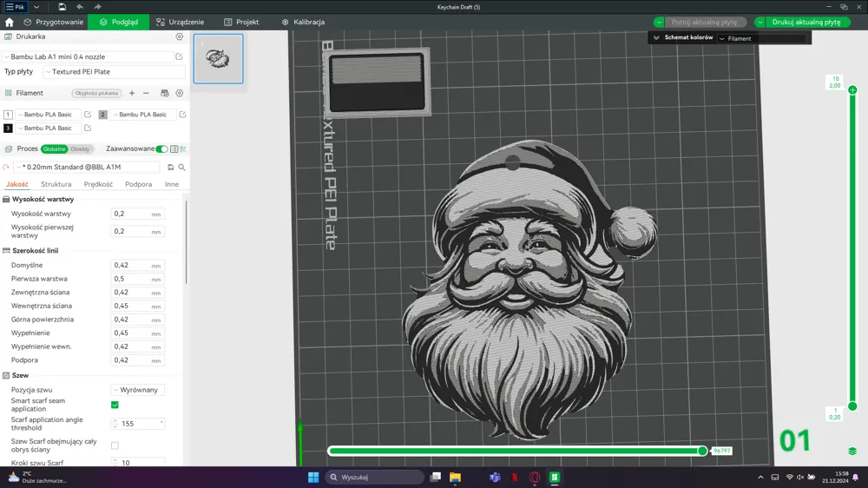This screenshot has width=868, height=488.
Task: Collapse the Schemat kolorów panel chevron
Action: coord(656,37)
